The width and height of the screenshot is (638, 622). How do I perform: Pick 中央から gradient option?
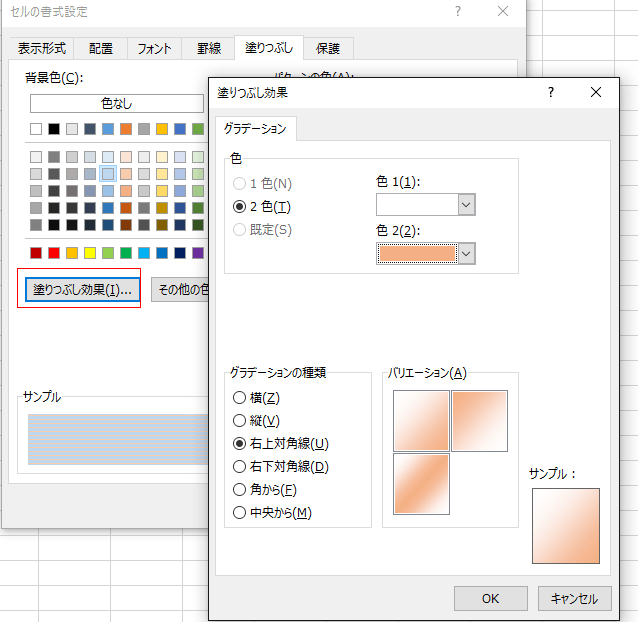coord(239,513)
